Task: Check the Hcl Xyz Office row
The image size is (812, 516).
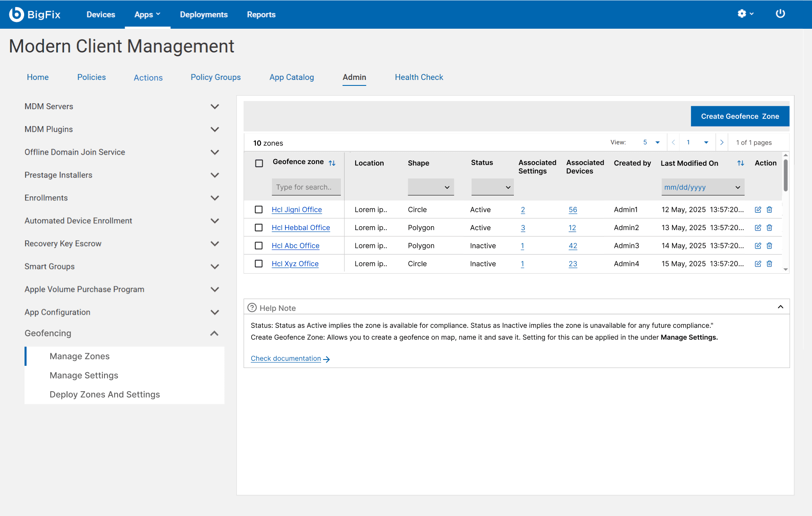Action: click(x=259, y=263)
